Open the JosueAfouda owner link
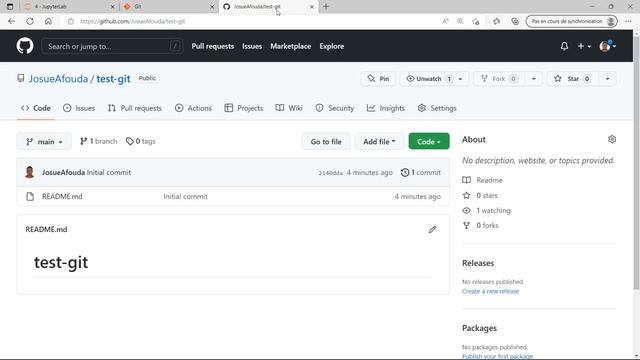640x360 pixels. [58, 78]
